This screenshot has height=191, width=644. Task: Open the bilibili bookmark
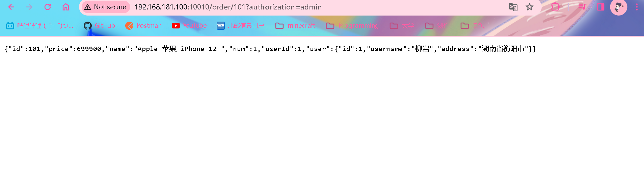(40, 26)
